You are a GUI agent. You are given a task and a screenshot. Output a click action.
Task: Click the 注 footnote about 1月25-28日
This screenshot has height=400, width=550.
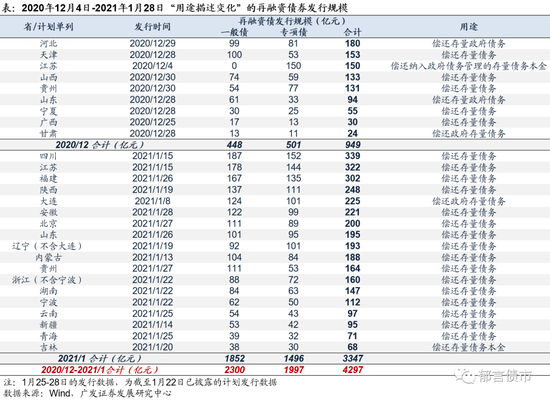[x=140, y=382]
